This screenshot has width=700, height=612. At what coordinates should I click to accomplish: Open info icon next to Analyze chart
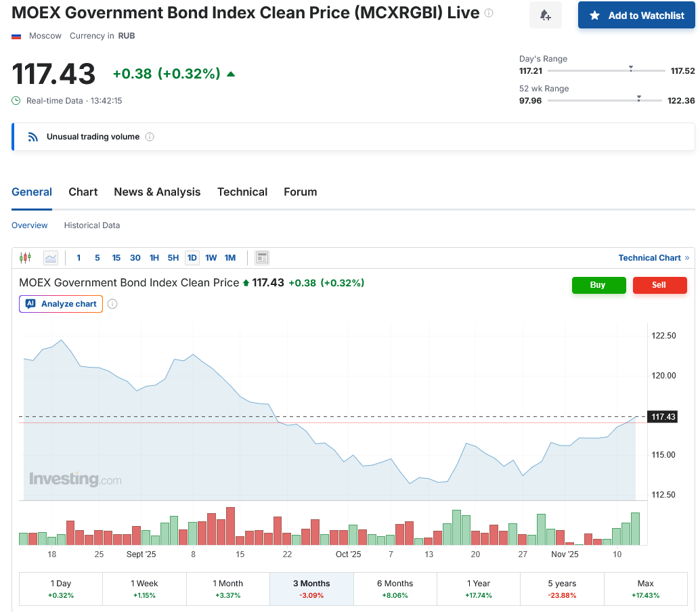[x=112, y=304]
